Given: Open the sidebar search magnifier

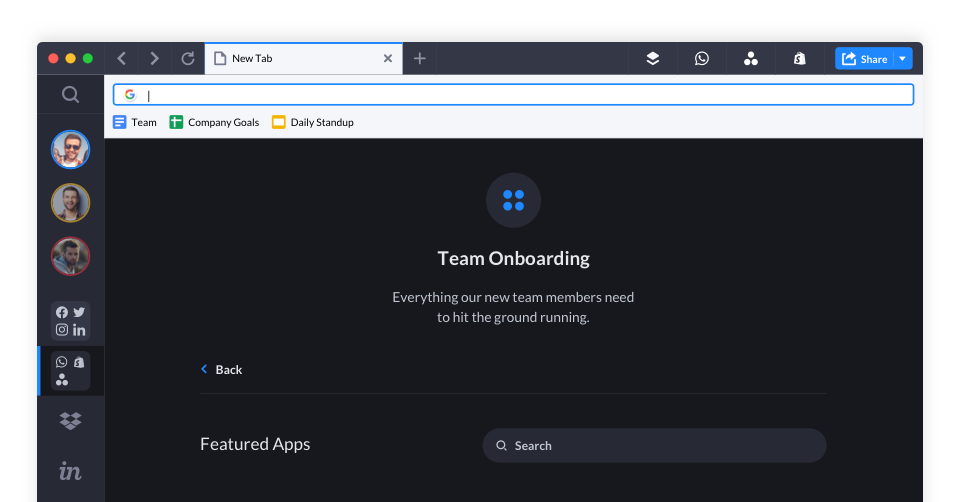Looking at the screenshot, I should coord(70,94).
